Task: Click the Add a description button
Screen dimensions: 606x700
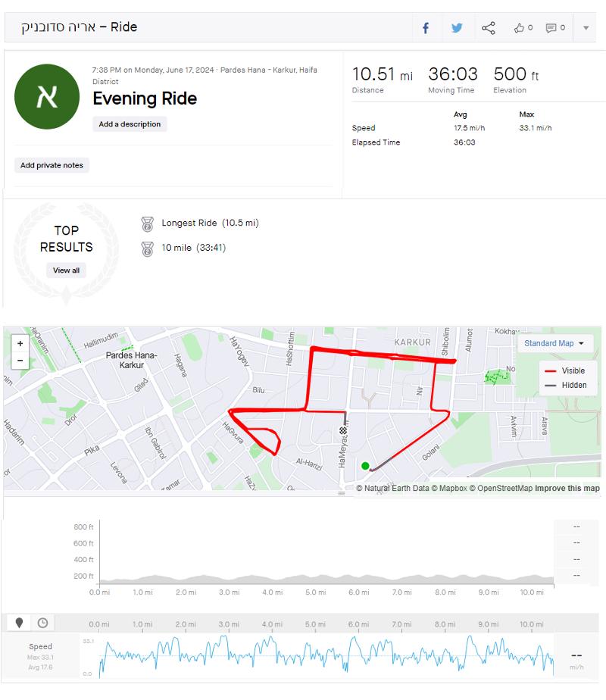Action: coord(130,124)
